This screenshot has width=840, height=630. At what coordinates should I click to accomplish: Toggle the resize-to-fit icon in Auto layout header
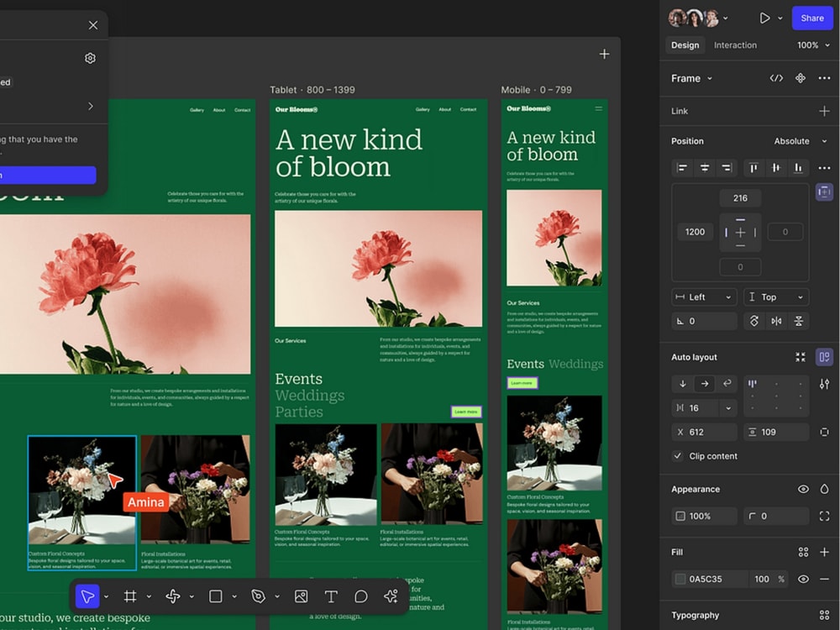(801, 357)
